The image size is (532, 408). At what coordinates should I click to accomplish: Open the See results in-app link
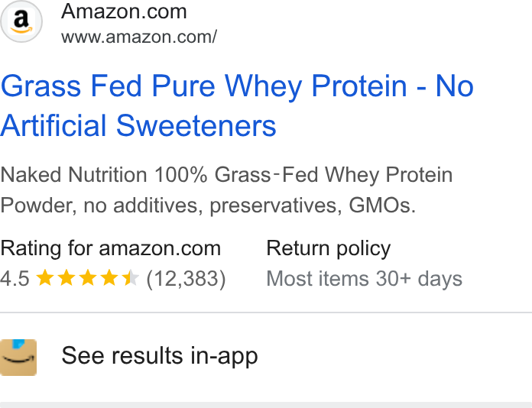point(160,356)
